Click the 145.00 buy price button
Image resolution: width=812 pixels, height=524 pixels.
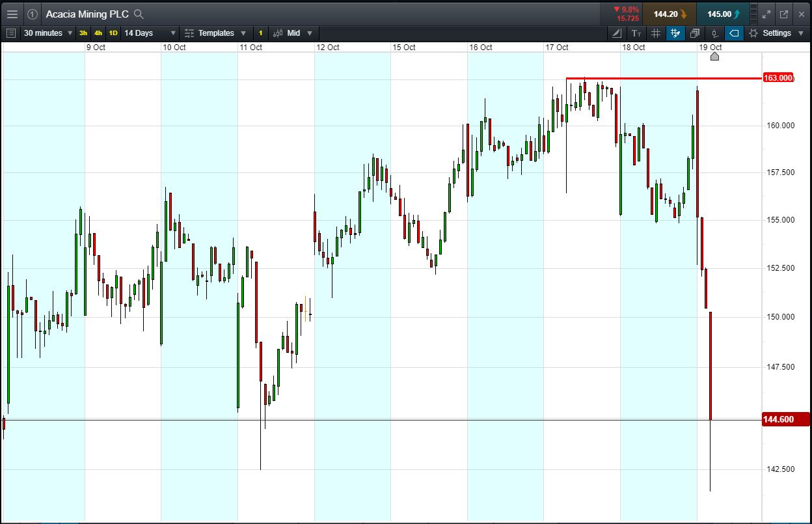[723, 14]
